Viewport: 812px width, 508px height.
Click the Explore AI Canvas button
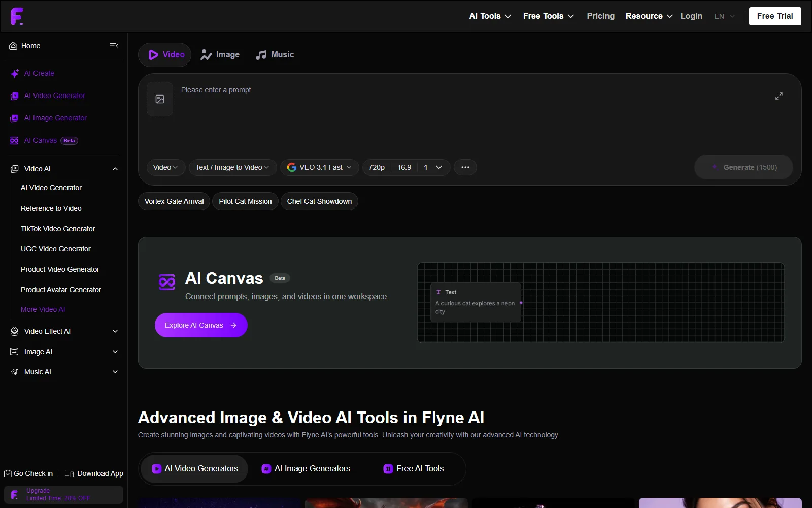coord(201,325)
